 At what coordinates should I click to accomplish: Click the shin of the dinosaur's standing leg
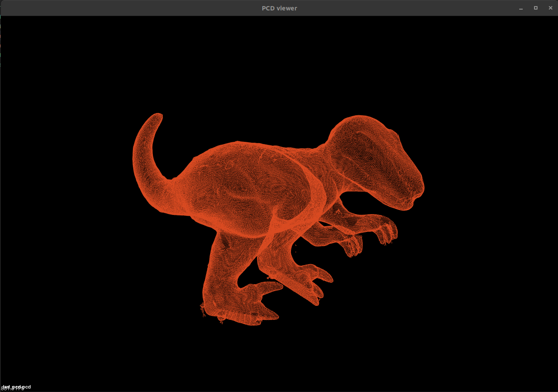222,265
